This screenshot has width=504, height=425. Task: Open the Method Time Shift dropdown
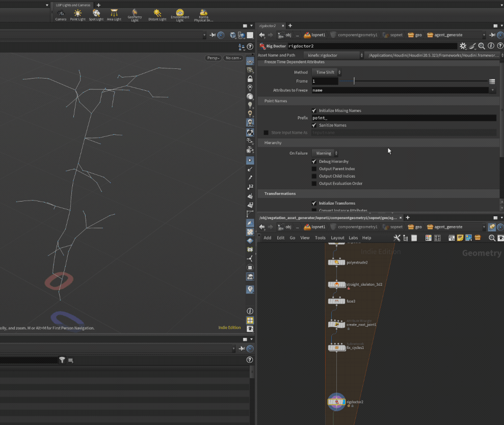click(x=327, y=72)
